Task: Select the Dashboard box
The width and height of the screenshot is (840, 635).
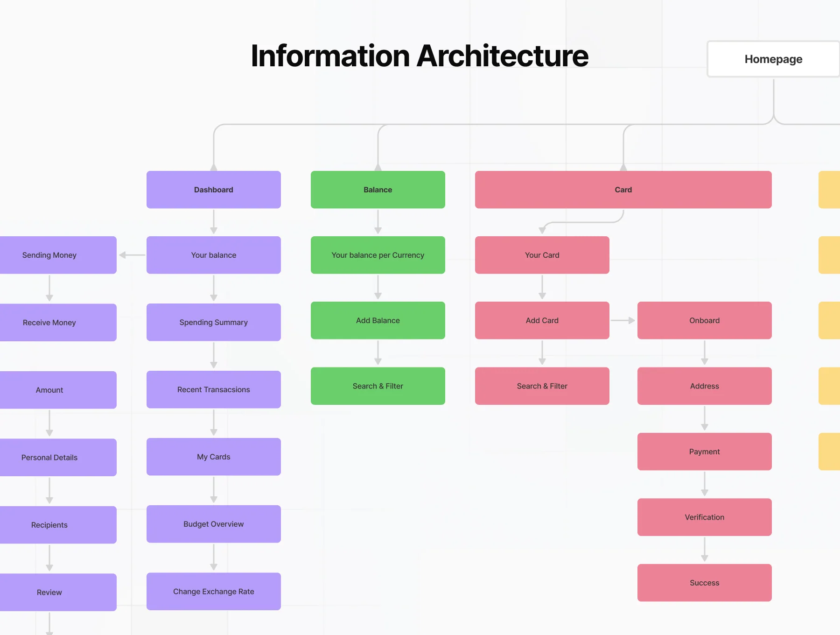Action: [214, 190]
